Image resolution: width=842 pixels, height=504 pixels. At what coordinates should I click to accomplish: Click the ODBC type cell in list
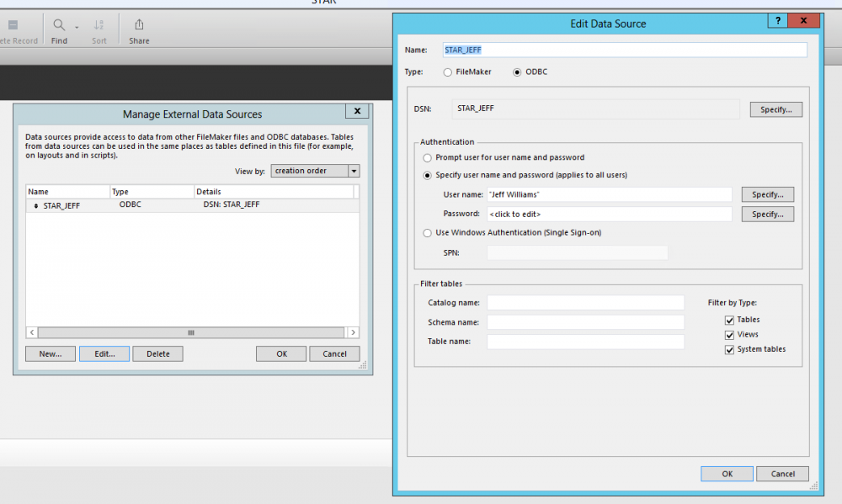coord(131,204)
